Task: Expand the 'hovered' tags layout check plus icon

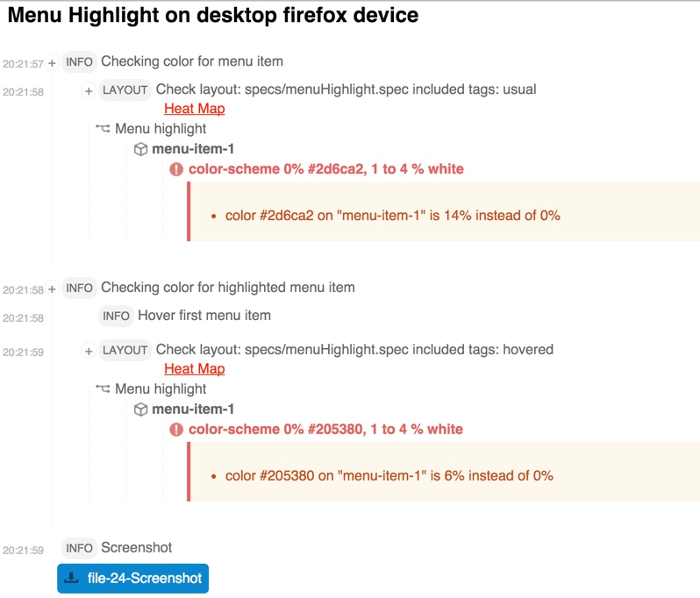Action: [x=89, y=352]
